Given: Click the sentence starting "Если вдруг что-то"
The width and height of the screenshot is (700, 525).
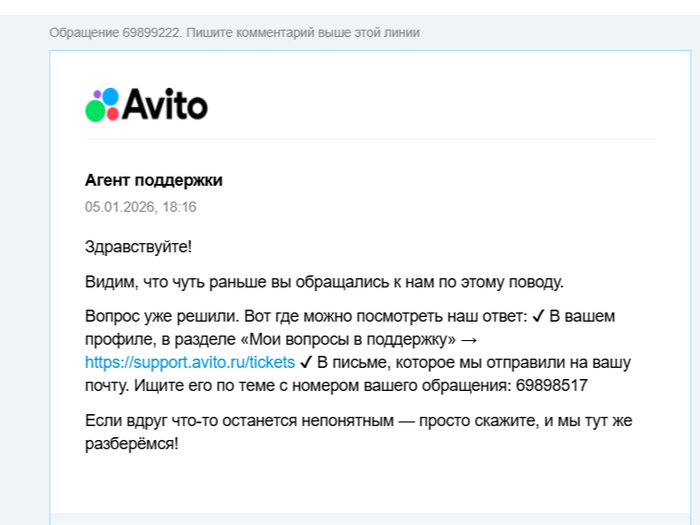Looking at the screenshot, I should pos(358,420).
